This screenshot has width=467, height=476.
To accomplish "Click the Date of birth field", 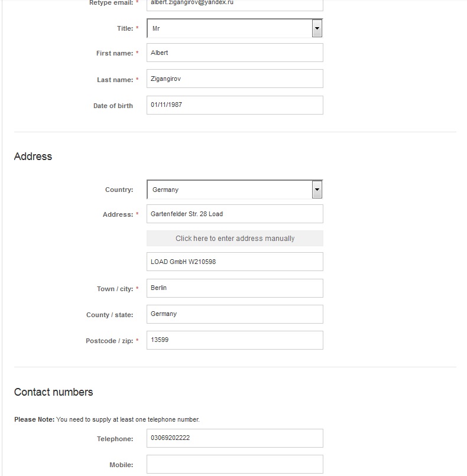I will tap(235, 105).
